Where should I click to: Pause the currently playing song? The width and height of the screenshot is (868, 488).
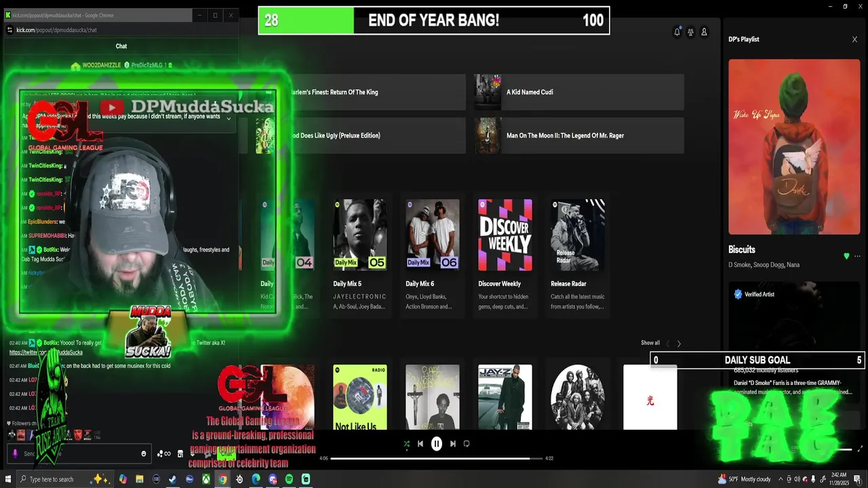(437, 444)
